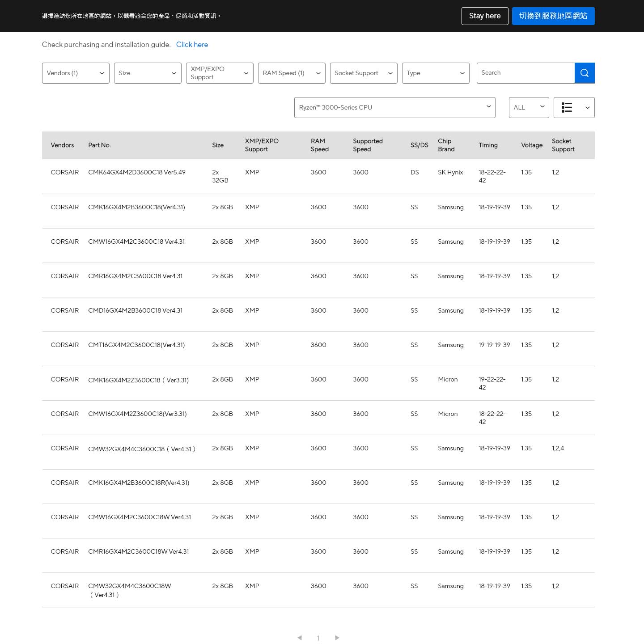Select part CMR16GX4M2C3600C18W Ver4.31

click(139, 551)
